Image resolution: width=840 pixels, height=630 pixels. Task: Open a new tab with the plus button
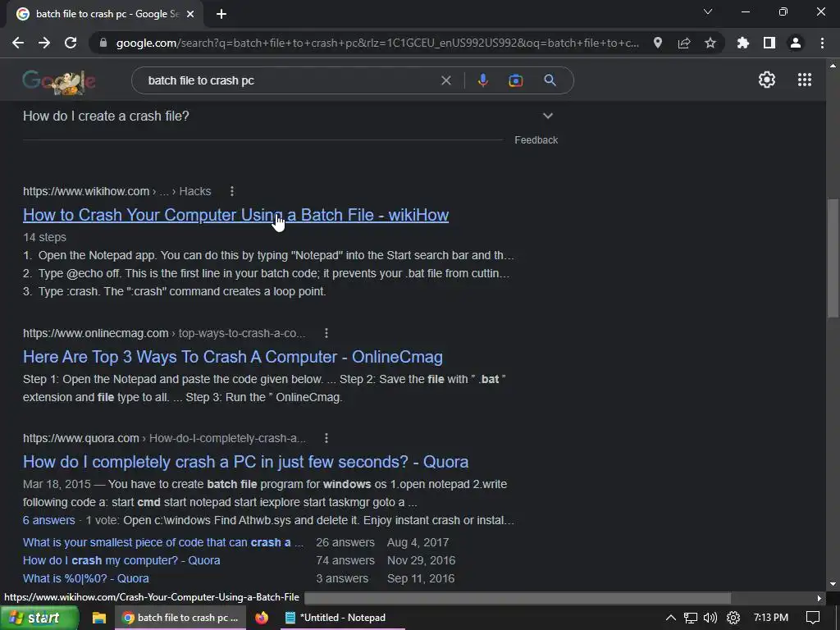click(x=221, y=14)
